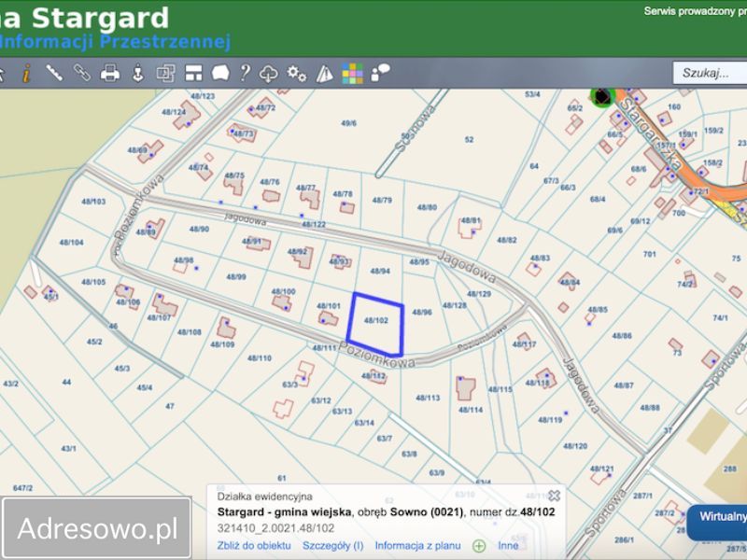Click the chain link icon

click(81, 72)
